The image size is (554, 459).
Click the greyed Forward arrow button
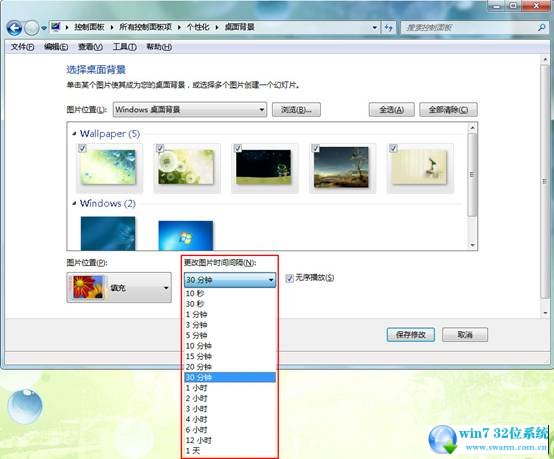[31, 28]
